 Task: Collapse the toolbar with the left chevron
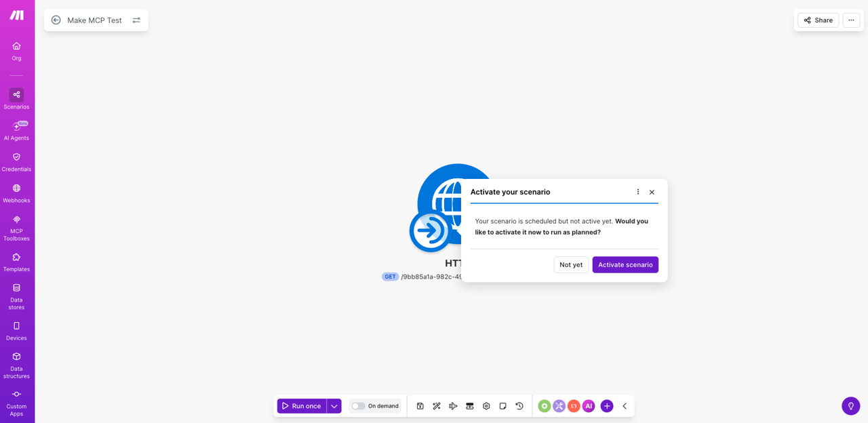point(625,406)
